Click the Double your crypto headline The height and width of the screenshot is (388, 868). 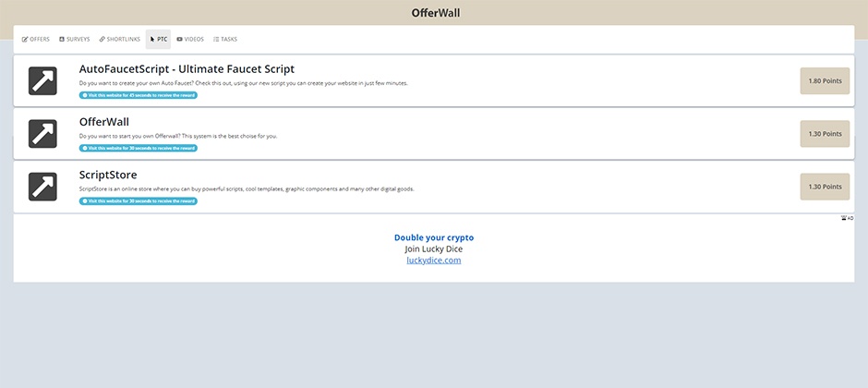(434, 237)
